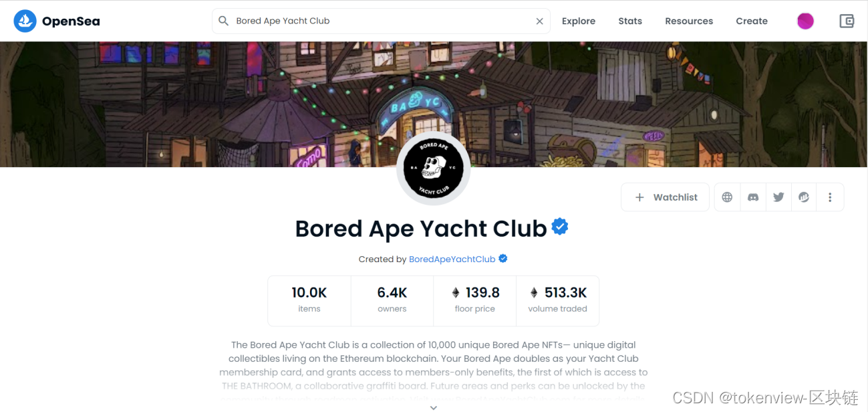Click the search magnifier icon
Viewport: 868px width, 412px height.
(x=224, y=21)
